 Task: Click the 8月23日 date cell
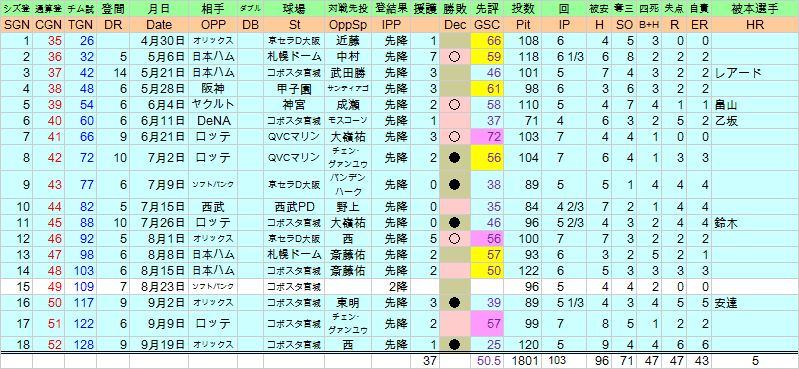pyautogui.click(x=159, y=287)
